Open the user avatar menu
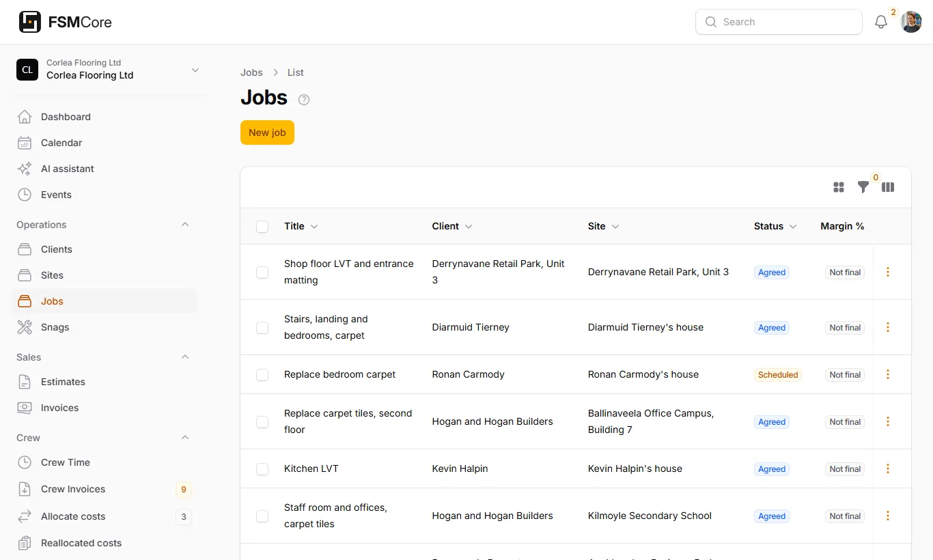 (x=911, y=22)
